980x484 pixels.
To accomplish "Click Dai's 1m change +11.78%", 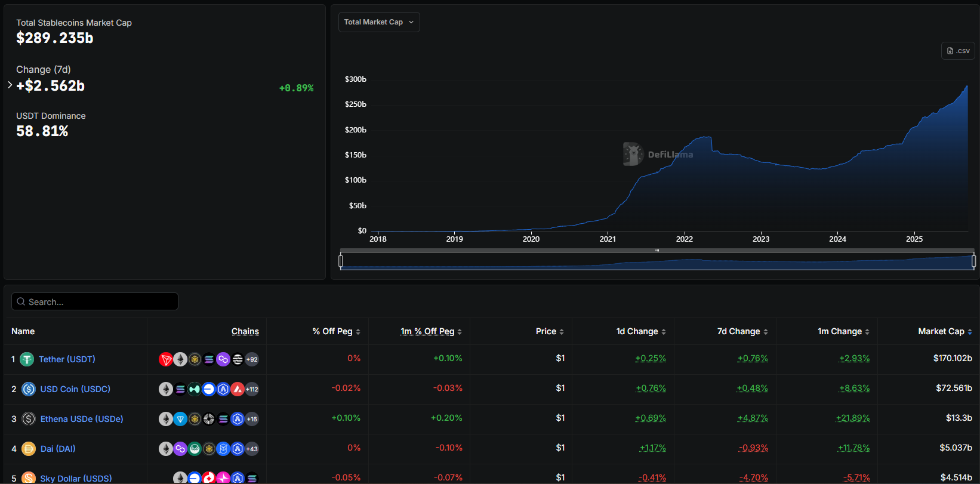I will (853, 448).
